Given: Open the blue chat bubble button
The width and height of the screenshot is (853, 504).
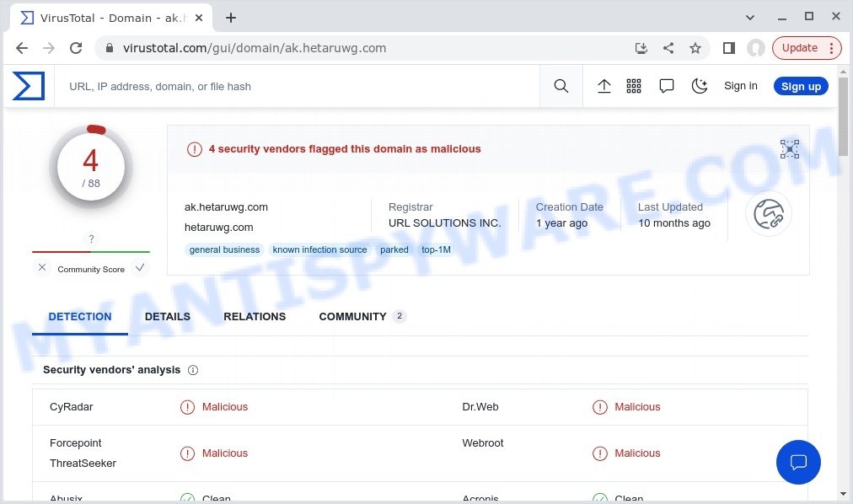Looking at the screenshot, I should pyautogui.click(x=798, y=462).
